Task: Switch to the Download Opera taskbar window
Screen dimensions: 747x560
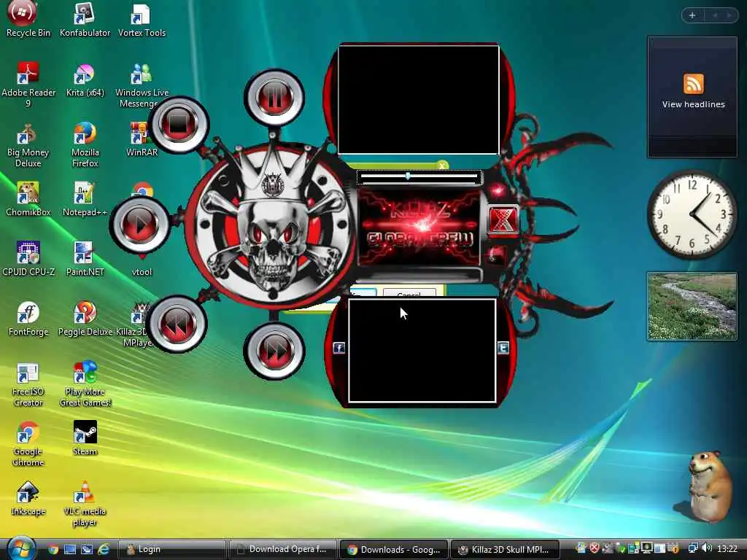Action: point(284,550)
